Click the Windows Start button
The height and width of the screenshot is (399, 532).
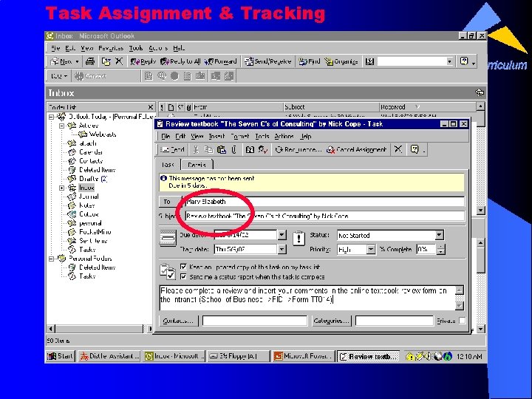(61, 356)
